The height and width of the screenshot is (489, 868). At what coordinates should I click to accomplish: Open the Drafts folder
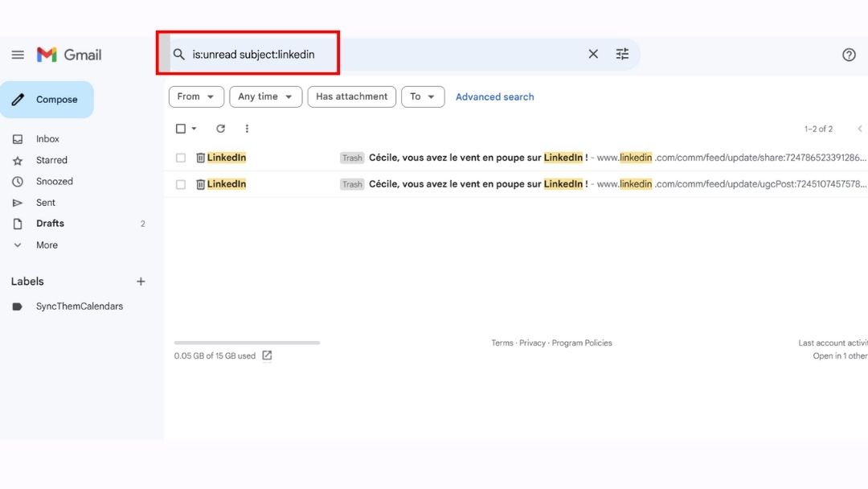point(50,223)
